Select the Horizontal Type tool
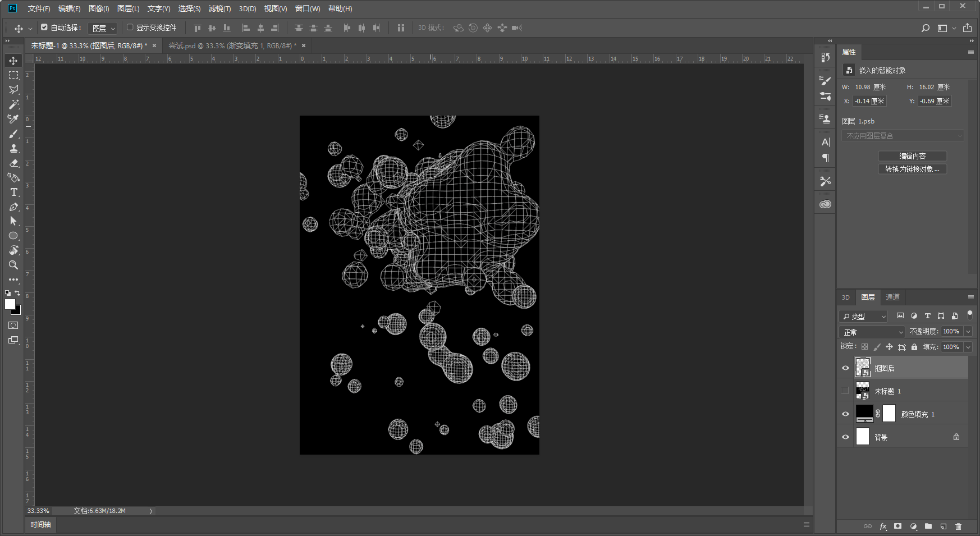 [13, 192]
